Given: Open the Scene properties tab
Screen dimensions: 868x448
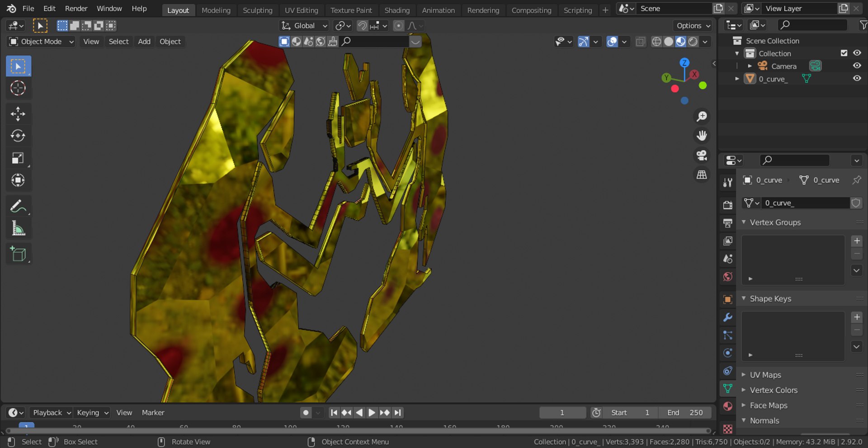Looking at the screenshot, I should point(727,259).
